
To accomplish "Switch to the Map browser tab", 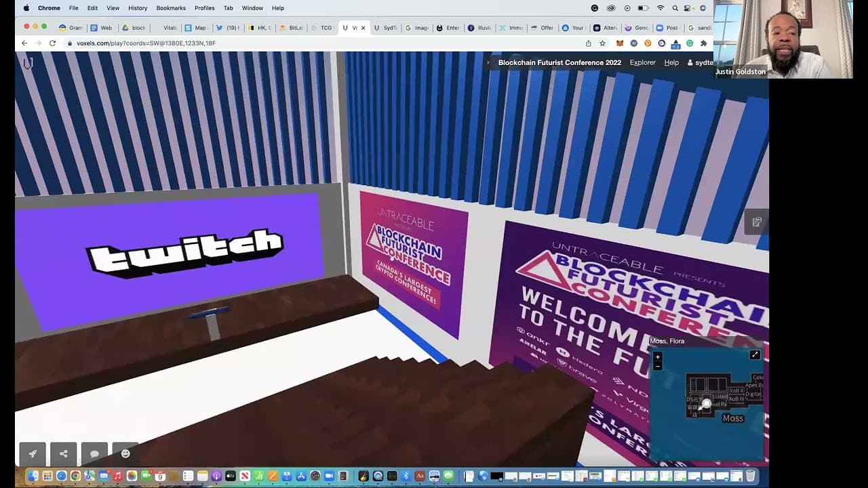I will [196, 28].
